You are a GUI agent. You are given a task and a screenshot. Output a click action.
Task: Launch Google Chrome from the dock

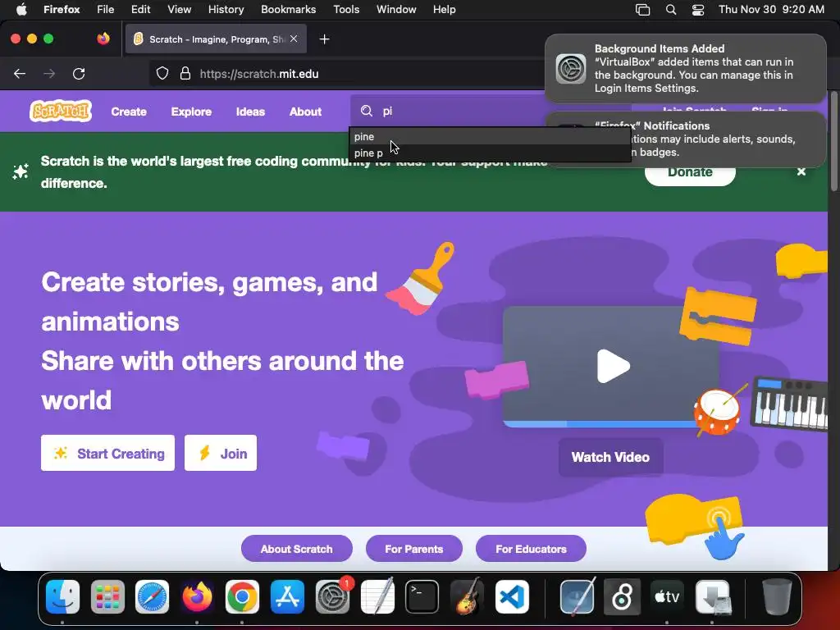point(242,596)
